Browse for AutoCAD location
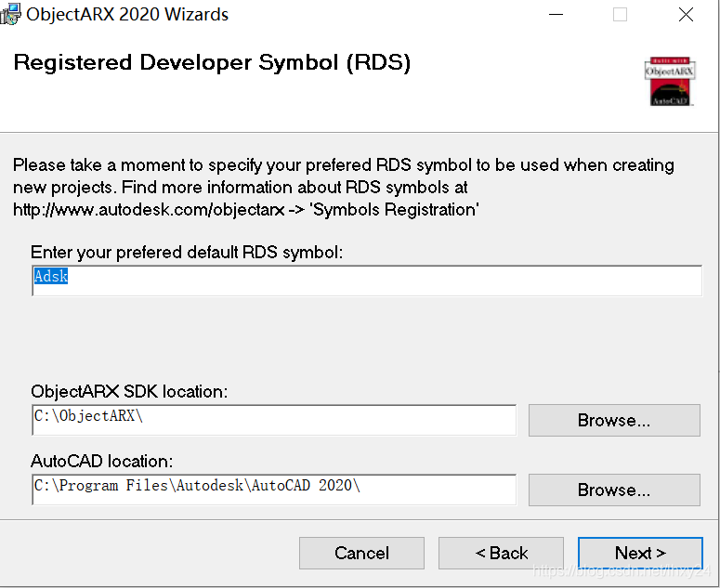The image size is (720, 588). (x=614, y=490)
